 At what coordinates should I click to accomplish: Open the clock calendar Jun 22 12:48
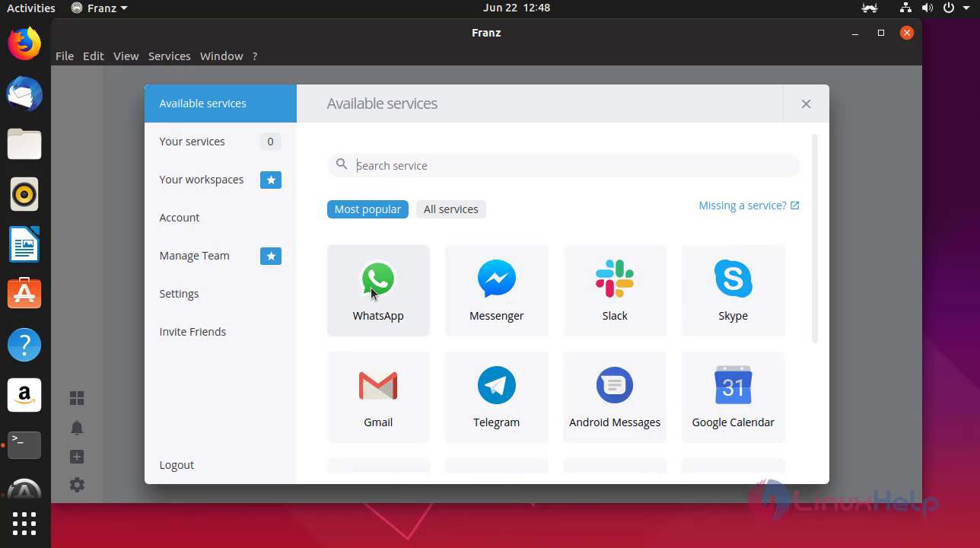[517, 8]
